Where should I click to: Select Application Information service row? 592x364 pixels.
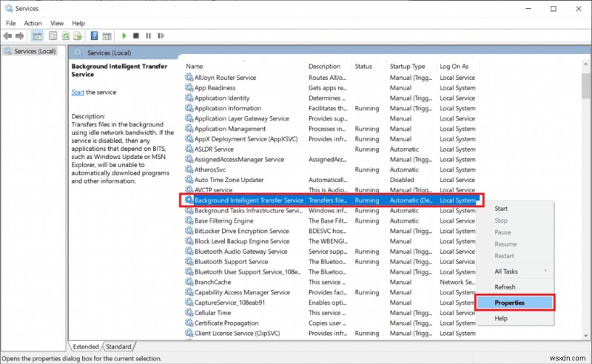(331, 108)
